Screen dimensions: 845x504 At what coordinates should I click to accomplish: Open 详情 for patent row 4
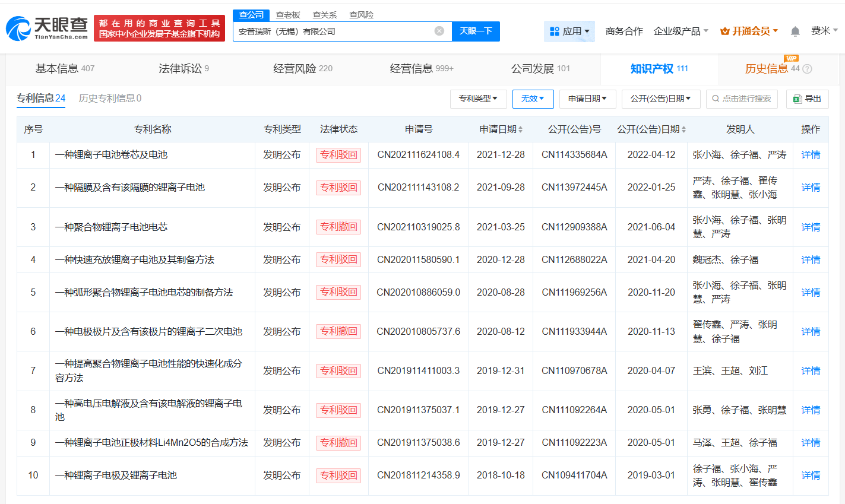tap(811, 260)
